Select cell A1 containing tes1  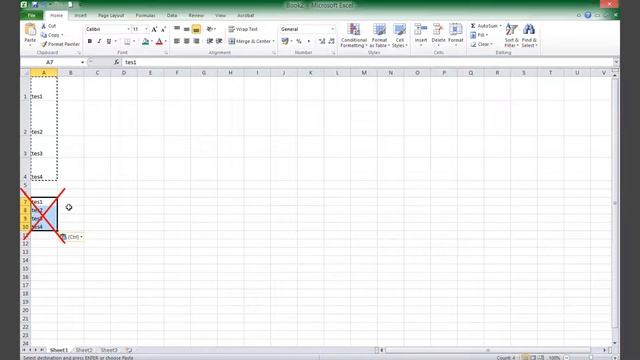(x=44, y=89)
